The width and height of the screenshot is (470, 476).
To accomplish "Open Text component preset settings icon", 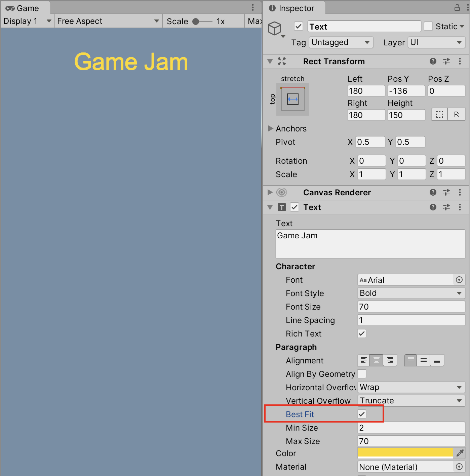I will click(446, 207).
